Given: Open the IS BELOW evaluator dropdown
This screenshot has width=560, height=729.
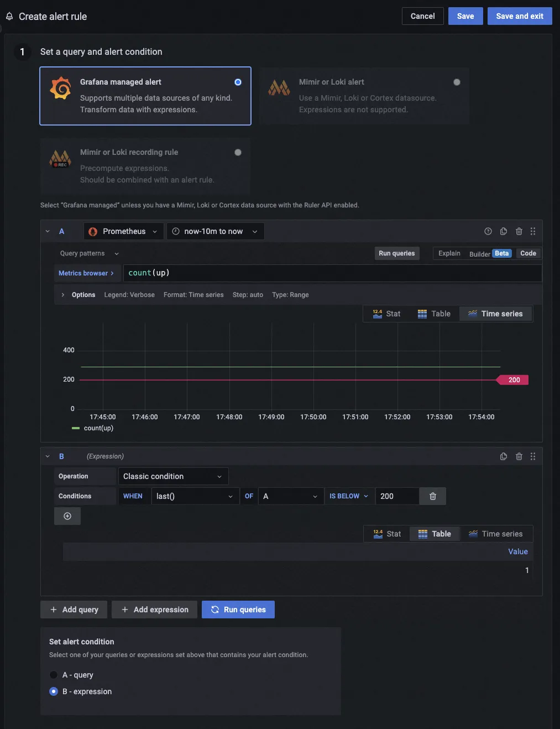Looking at the screenshot, I should 349,496.
